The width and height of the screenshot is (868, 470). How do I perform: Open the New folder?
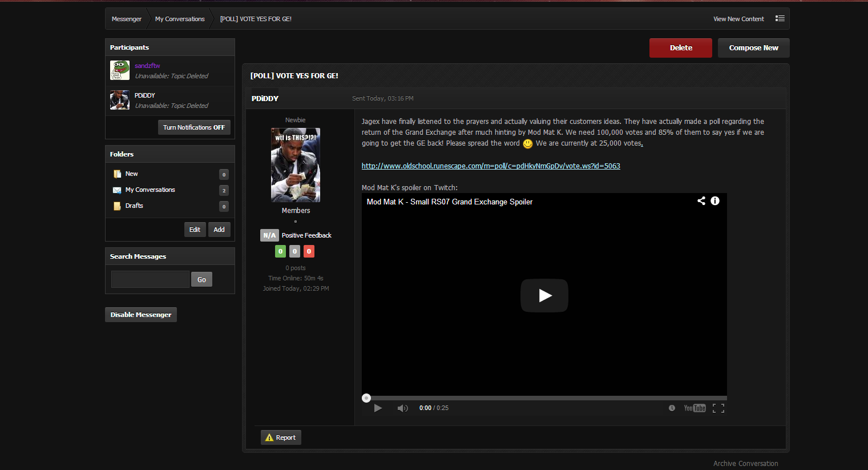pos(132,174)
